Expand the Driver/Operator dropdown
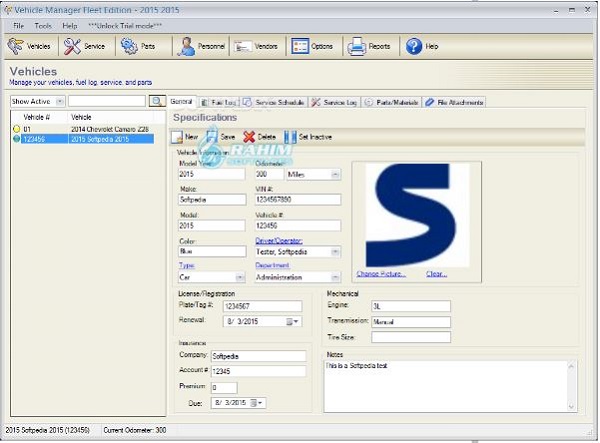Image resolution: width=600 pixels, height=443 pixels. coord(335,252)
